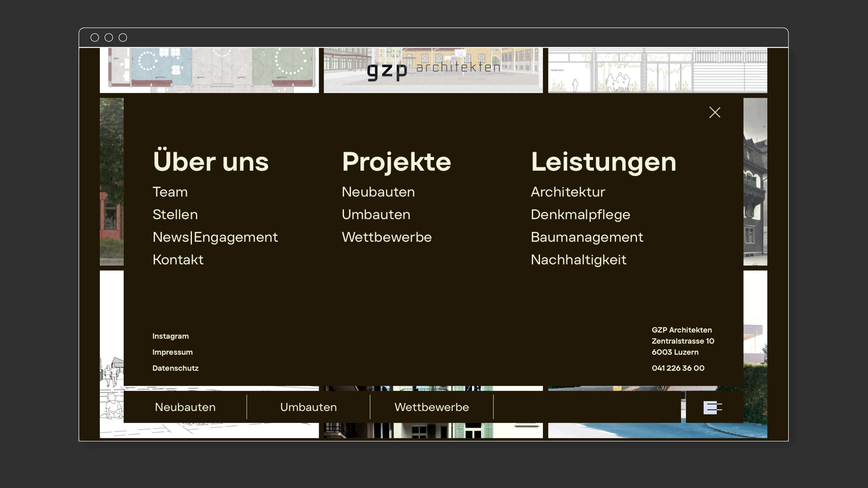Open the Datenschutz link

click(x=175, y=368)
